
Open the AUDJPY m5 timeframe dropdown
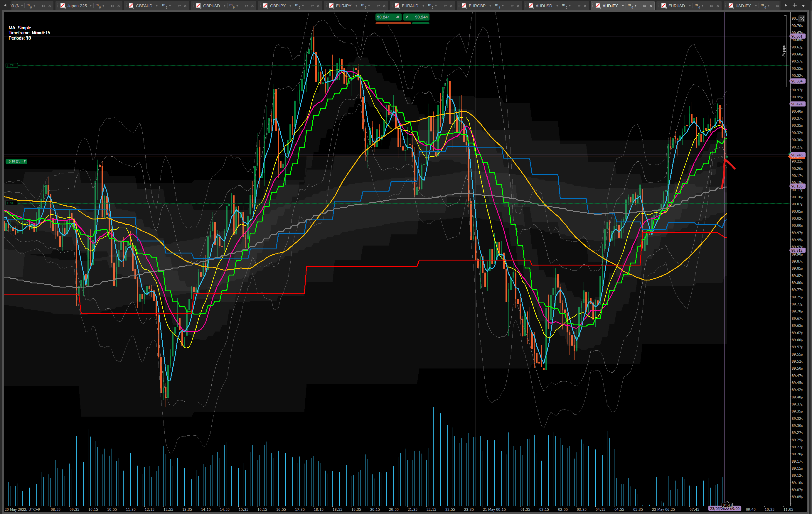[x=636, y=6]
